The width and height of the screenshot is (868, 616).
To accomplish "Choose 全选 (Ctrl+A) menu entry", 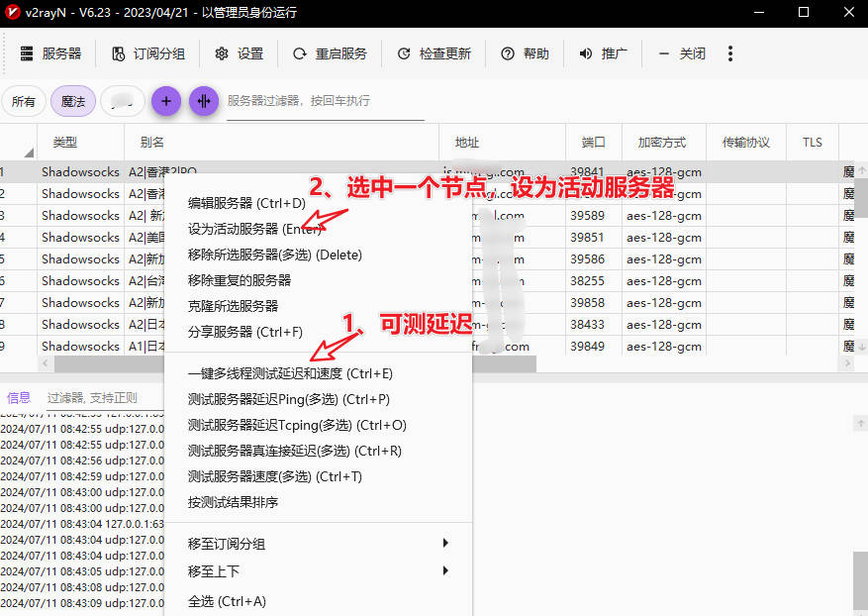I will tap(319, 601).
